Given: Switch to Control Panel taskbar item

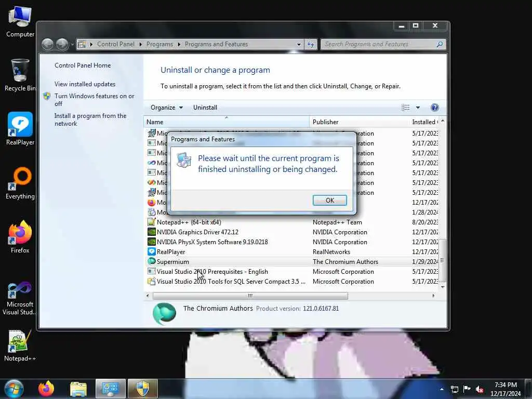Looking at the screenshot, I should (111, 389).
